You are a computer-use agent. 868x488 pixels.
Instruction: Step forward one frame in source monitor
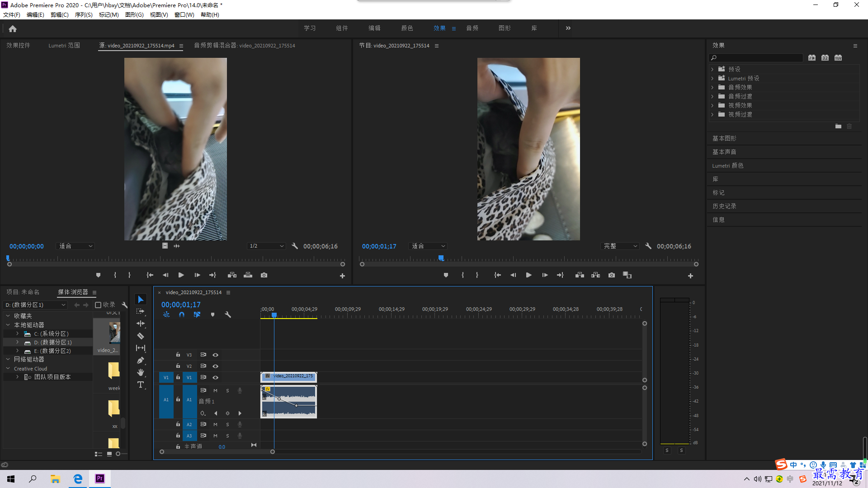(197, 275)
